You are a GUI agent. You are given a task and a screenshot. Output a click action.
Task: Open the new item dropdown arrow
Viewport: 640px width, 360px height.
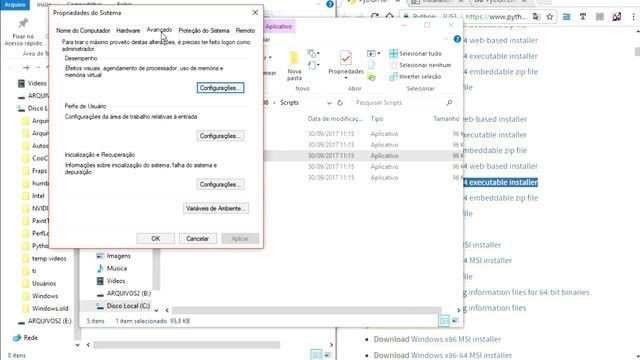point(318,53)
